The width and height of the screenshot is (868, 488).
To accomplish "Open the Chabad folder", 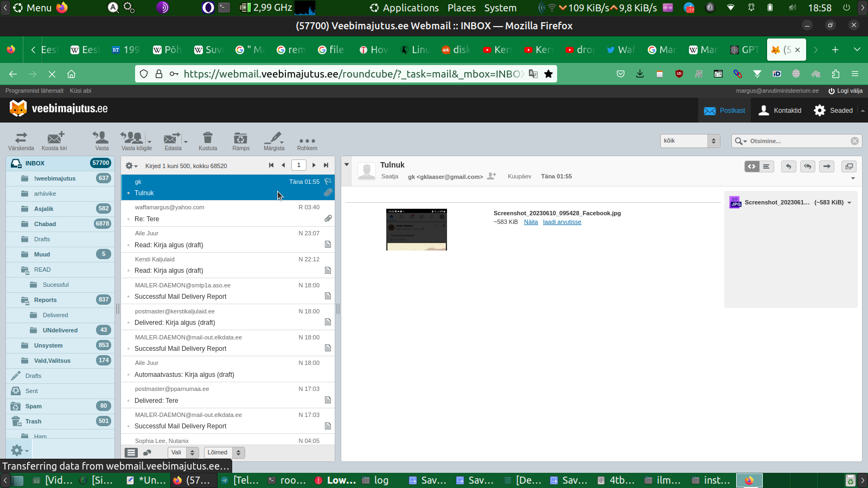I will pyautogui.click(x=60, y=224).
